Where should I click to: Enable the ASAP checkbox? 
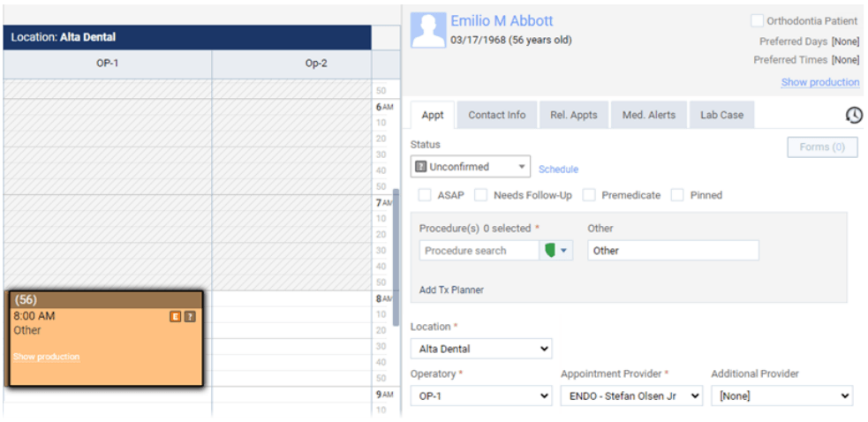(425, 195)
